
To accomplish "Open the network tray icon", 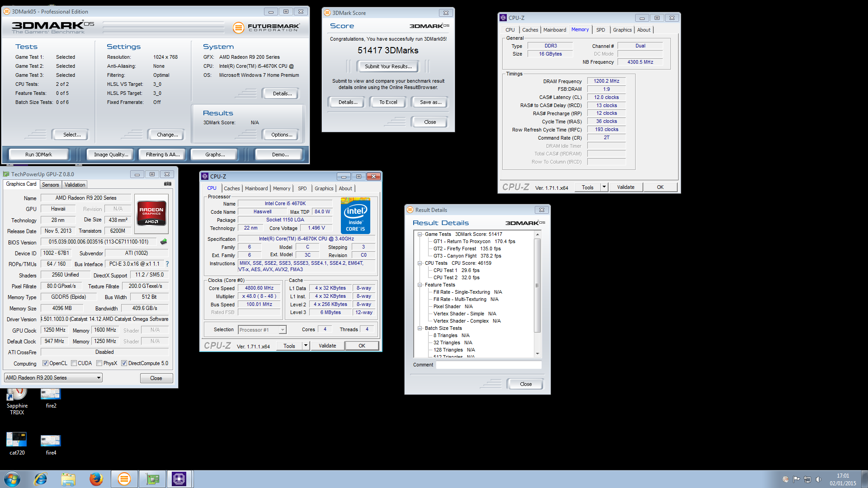I will (807, 479).
